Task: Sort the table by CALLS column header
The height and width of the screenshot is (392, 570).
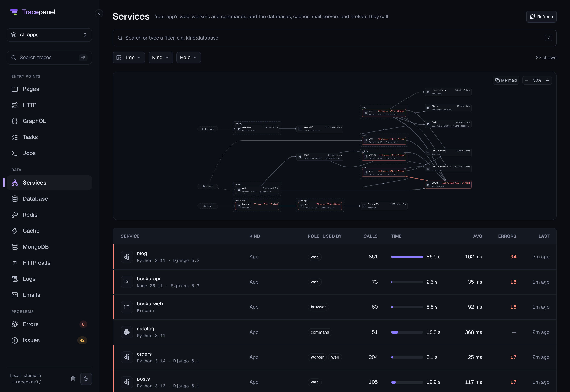Action: [x=370, y=236]
